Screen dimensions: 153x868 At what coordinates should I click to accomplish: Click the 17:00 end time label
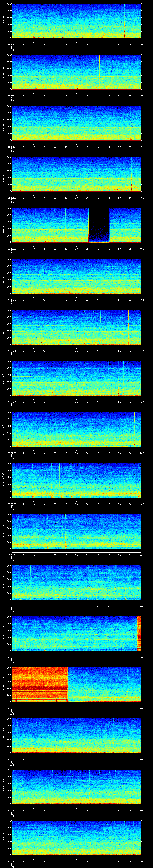(x=141, y=147)
